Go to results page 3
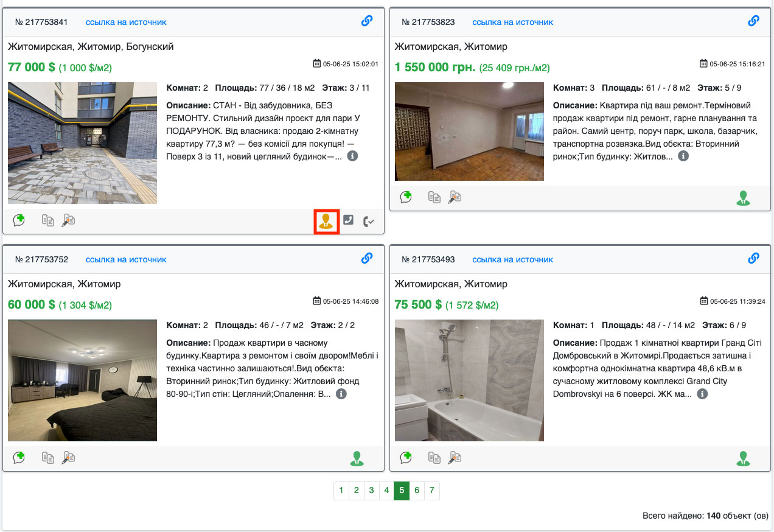Image resolution: width=774 pixels, height=532 pixels. coord(371,490)
